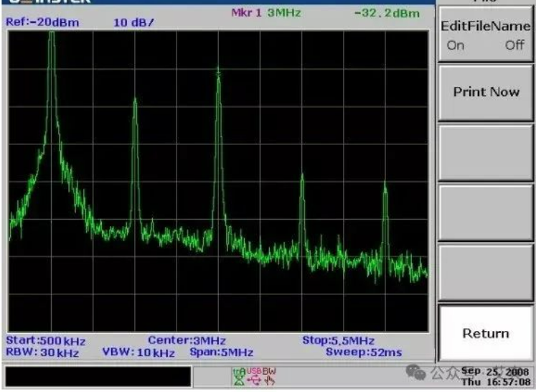
Task: Click the BW status icon
Action: pyautogui.click(x=269, y=375)
